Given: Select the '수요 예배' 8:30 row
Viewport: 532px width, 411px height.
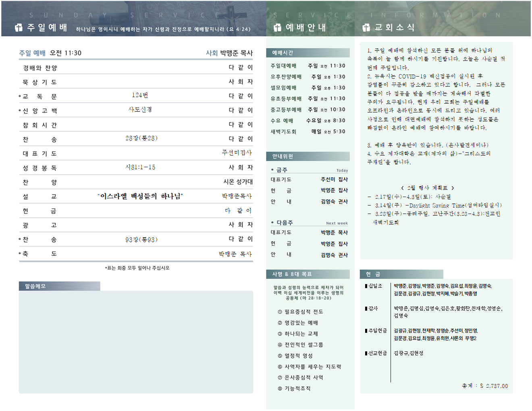Looking at the screenshot, I should pos(308,120).
